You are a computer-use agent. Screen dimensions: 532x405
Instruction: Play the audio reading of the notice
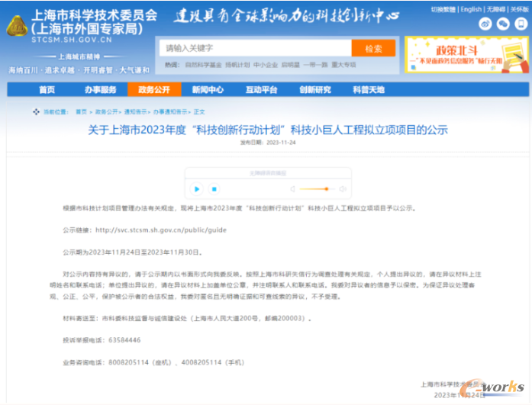point(197,188)
